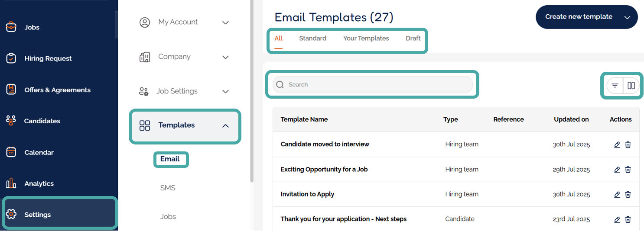Click the filter icon beside the search bar

(615, 86)
